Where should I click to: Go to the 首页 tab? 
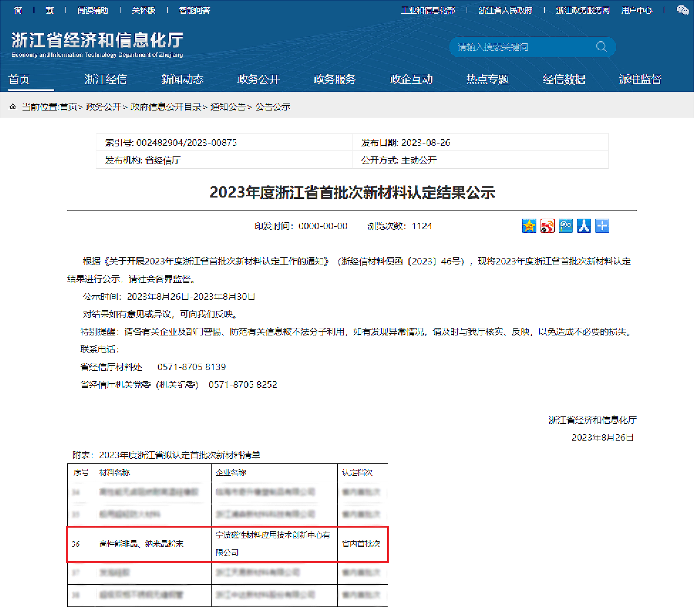tap(19, 79)
